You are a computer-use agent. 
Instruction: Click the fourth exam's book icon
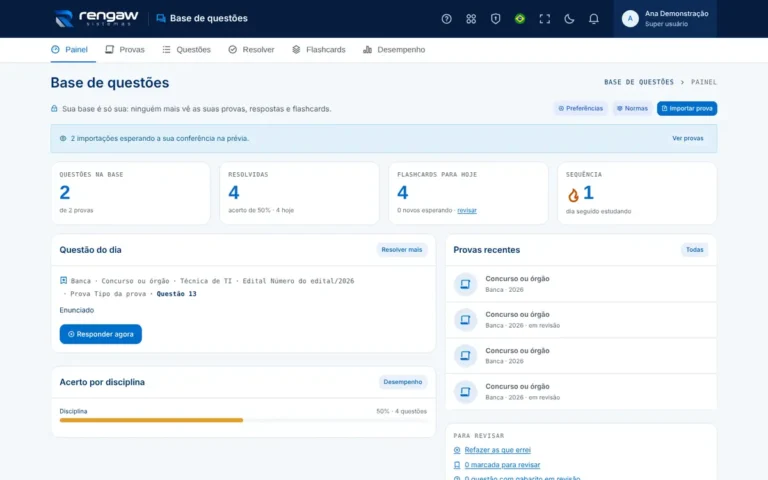465,392
